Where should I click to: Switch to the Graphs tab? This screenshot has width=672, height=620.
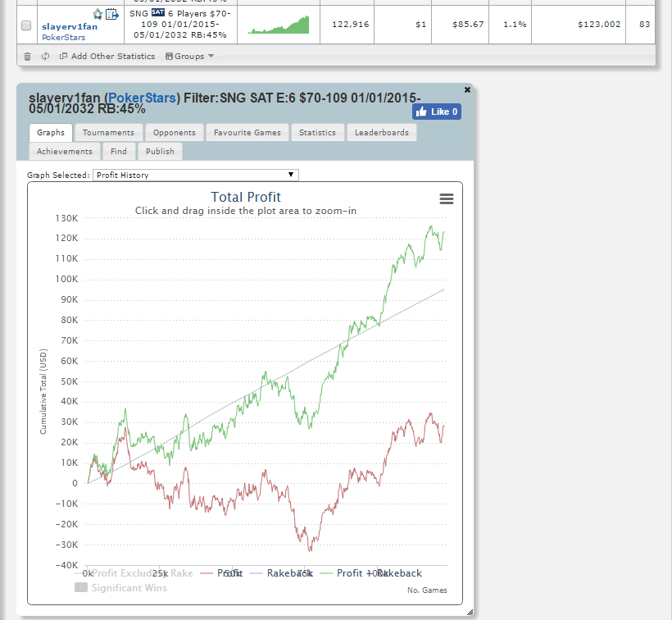(x=51, y=133)
